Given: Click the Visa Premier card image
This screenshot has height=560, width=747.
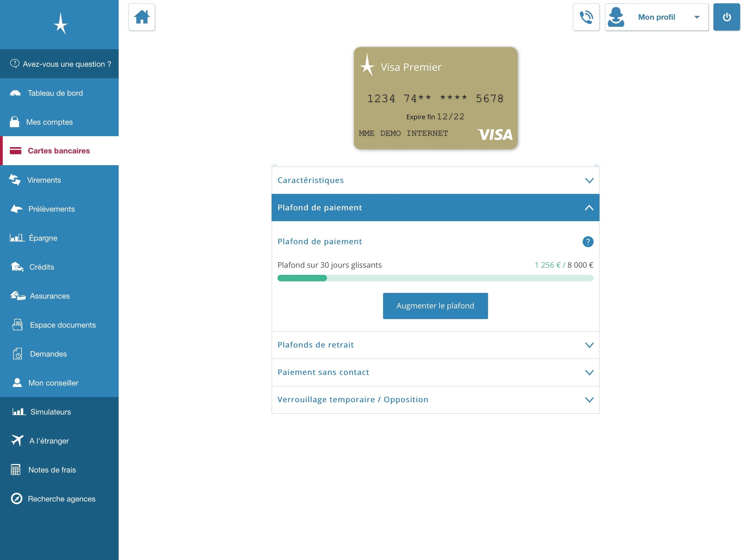Looking at the screenshot, I should [435, 98].
